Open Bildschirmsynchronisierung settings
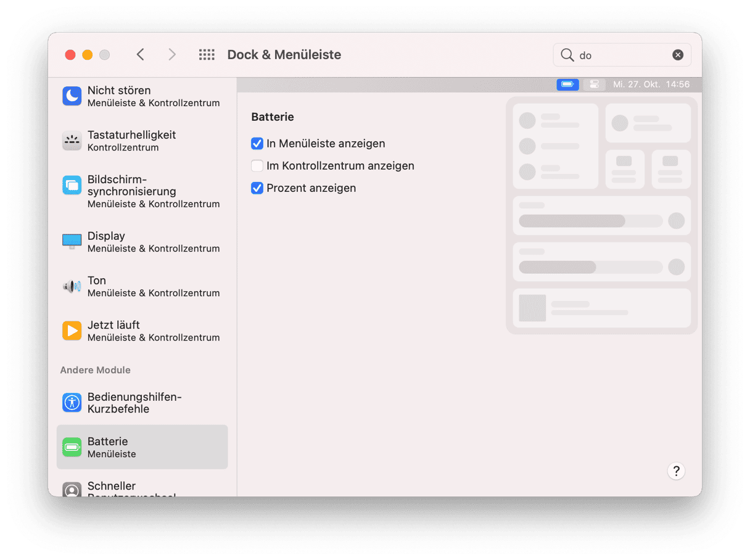750x560 pixels. point(142,191)
